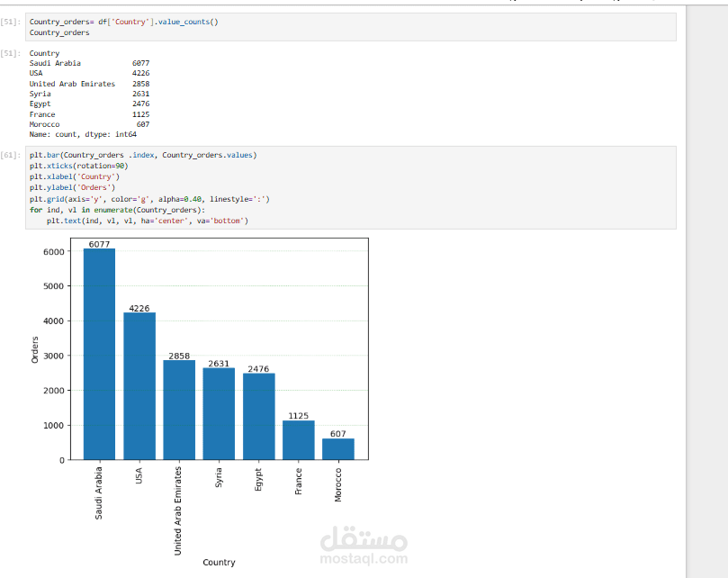Click the "Country" x-axis label
Viewport: 728px width, 578px height.
[x=219, y=562]
